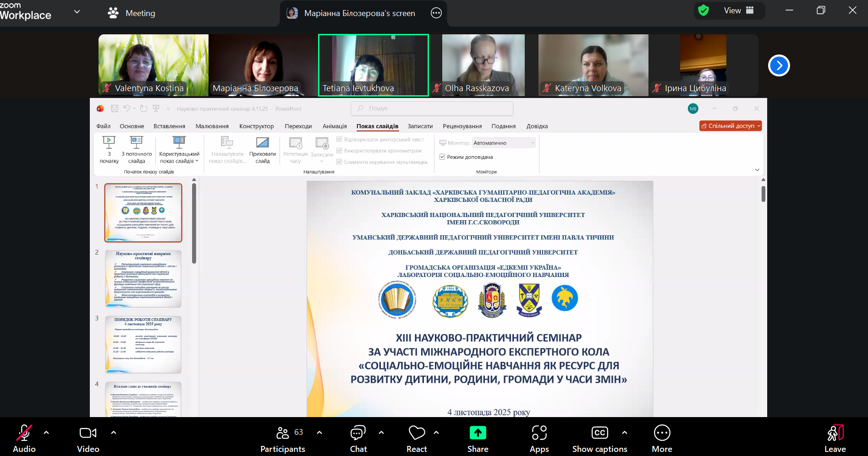Viewport: 868px width, 456px height.
Task: Switch to the Анімація ribbon tab
Action: pos(335,126)
